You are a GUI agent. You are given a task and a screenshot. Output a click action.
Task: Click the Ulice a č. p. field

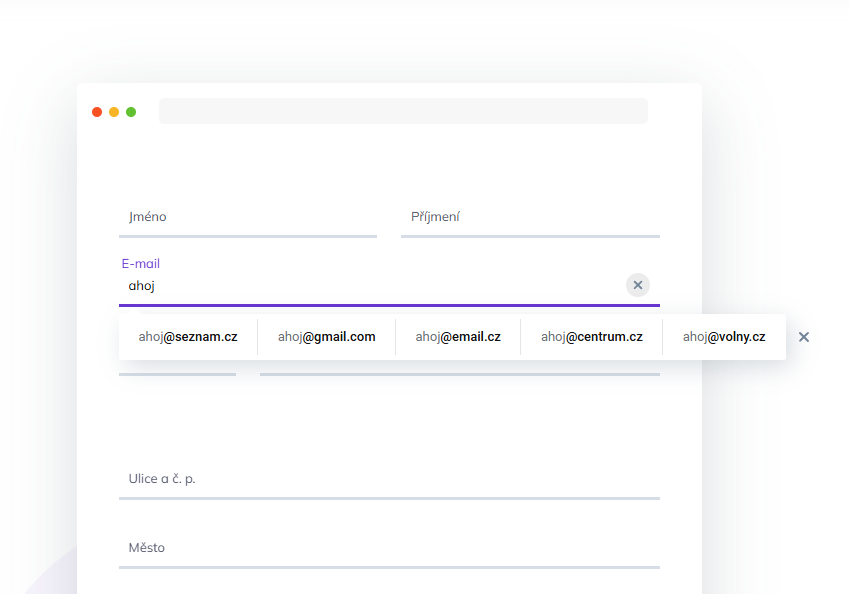click(x=389, y=479)
